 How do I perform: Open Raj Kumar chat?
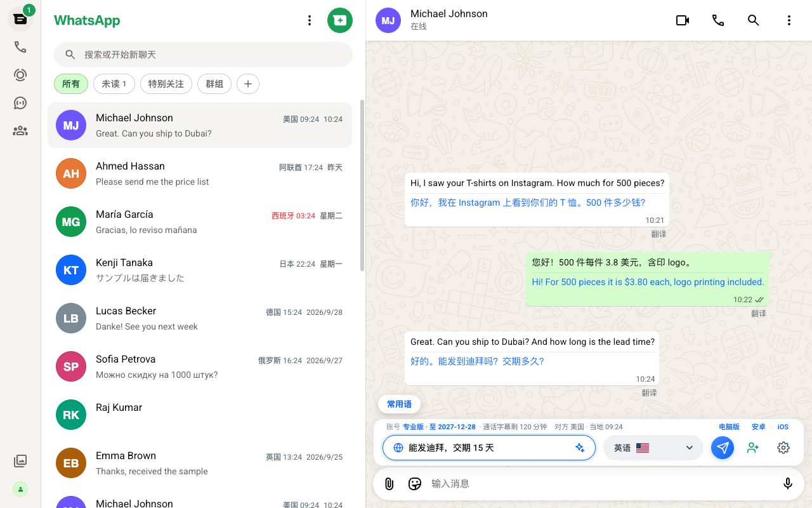(x=200, y=415)
